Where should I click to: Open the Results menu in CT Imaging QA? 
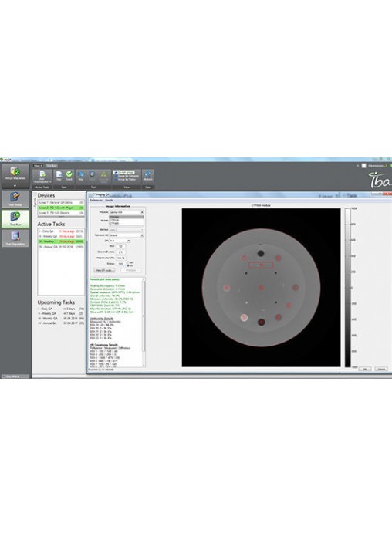coord(109,201)
